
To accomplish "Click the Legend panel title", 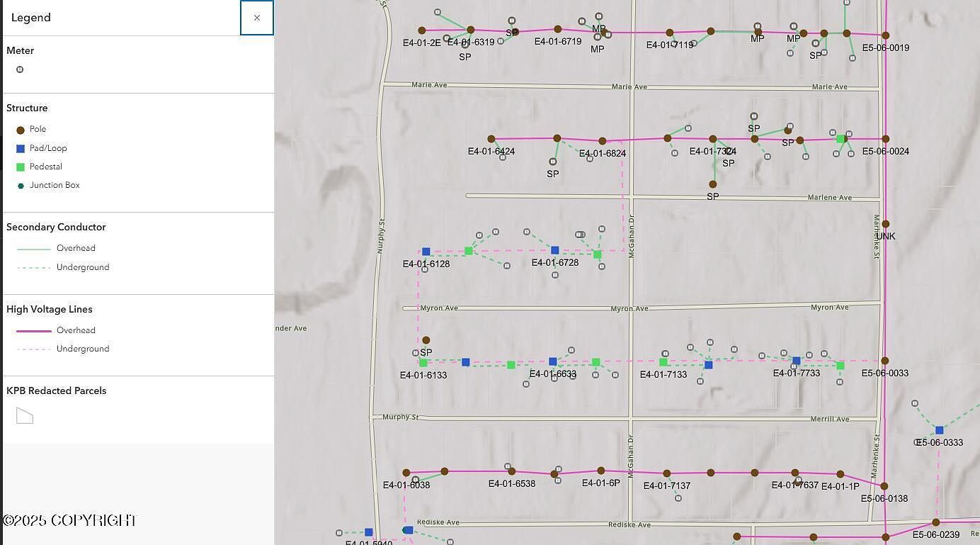I will pos(31,18).
